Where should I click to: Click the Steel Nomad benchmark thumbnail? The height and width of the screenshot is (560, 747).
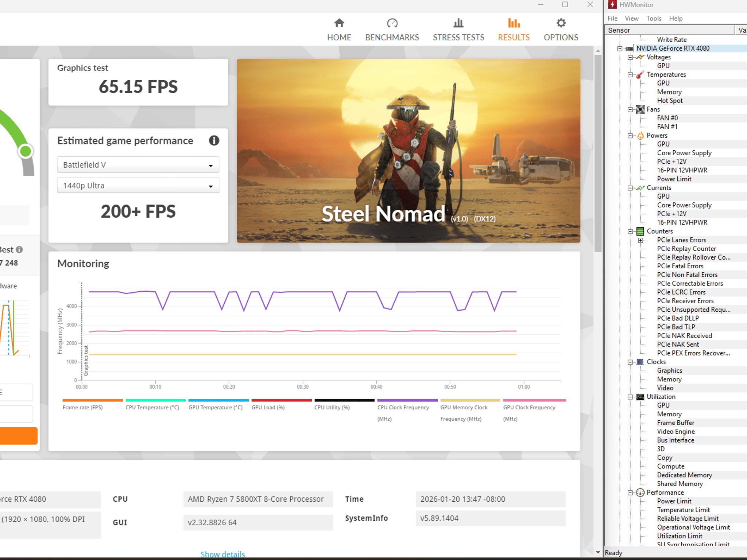point(409,151)
